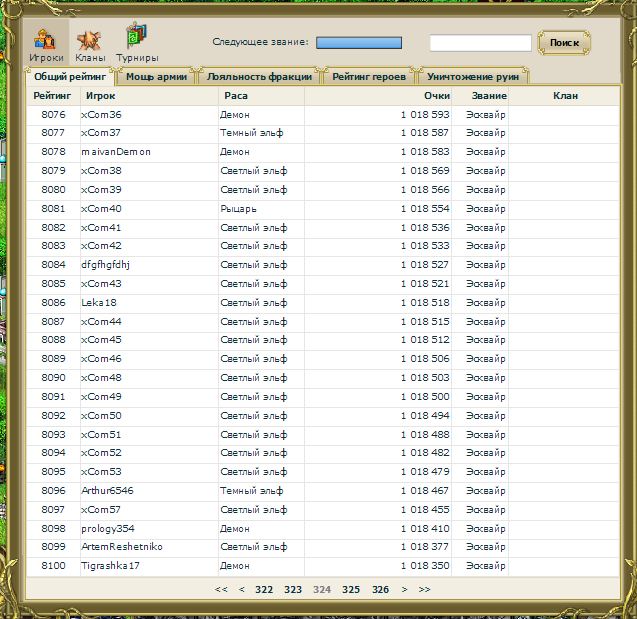Go to page 322

(x=264, y=590)
